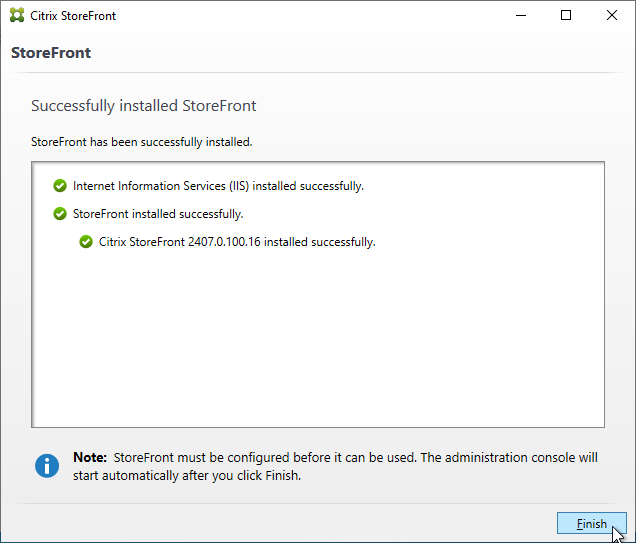Viewport: 636px width, 543px height.
Task: Click the green check beside Citrix StoreFront 2407.0.100.16
Action: (86, 242)
